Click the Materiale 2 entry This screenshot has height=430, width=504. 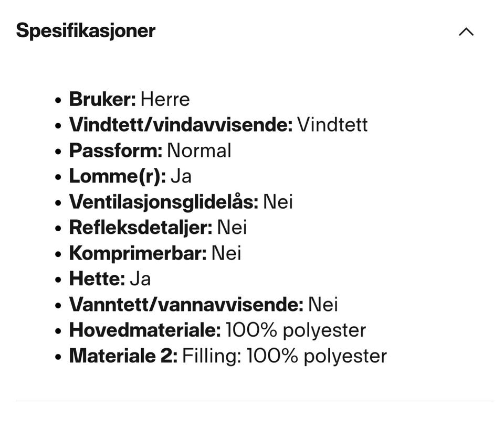(x=227, y=356)
